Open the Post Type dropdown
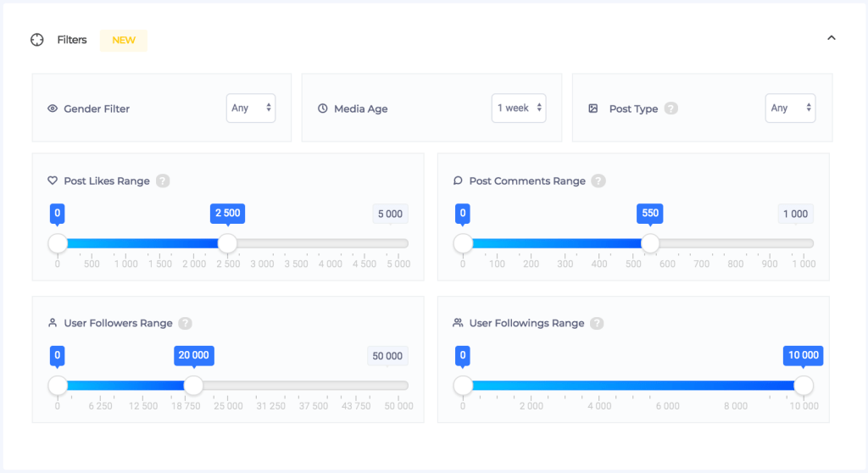This screenshot has height=473, width=868. pyautogui.click(x=790, y=108)
